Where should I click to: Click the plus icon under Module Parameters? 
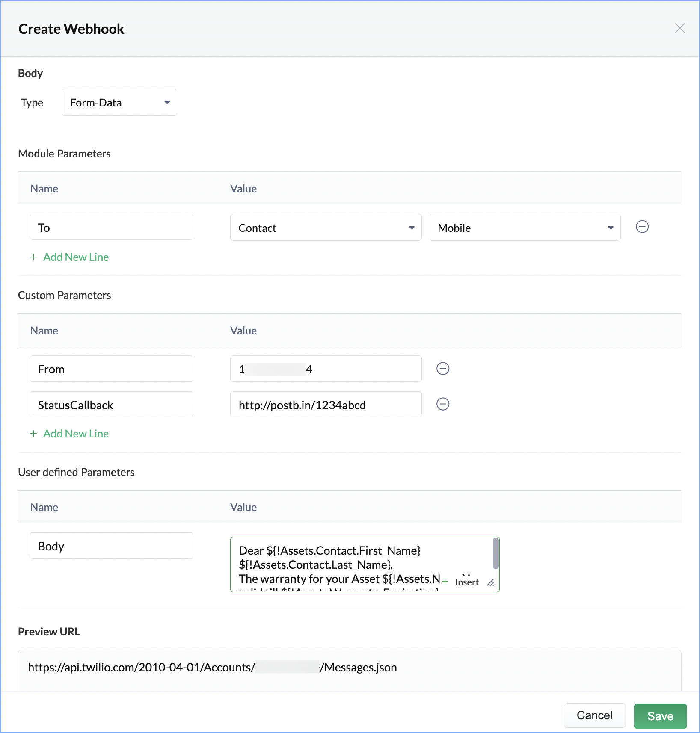click(33, 257)
